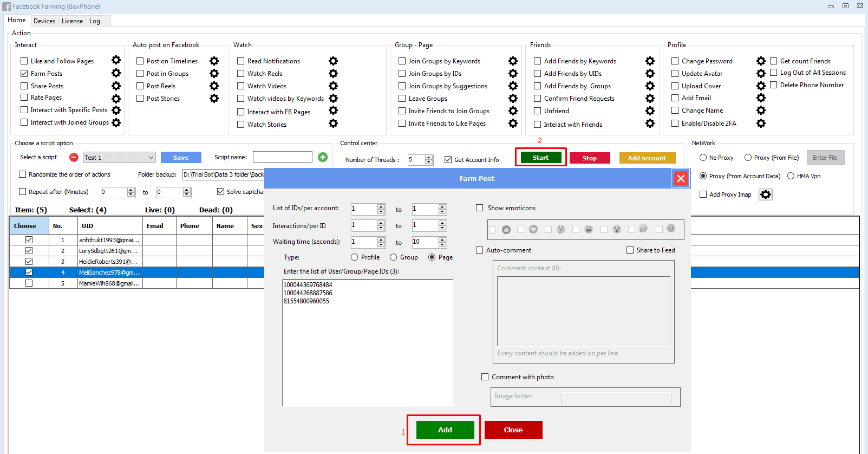
Task: Click the red Stop button
Action: point(590,158)
